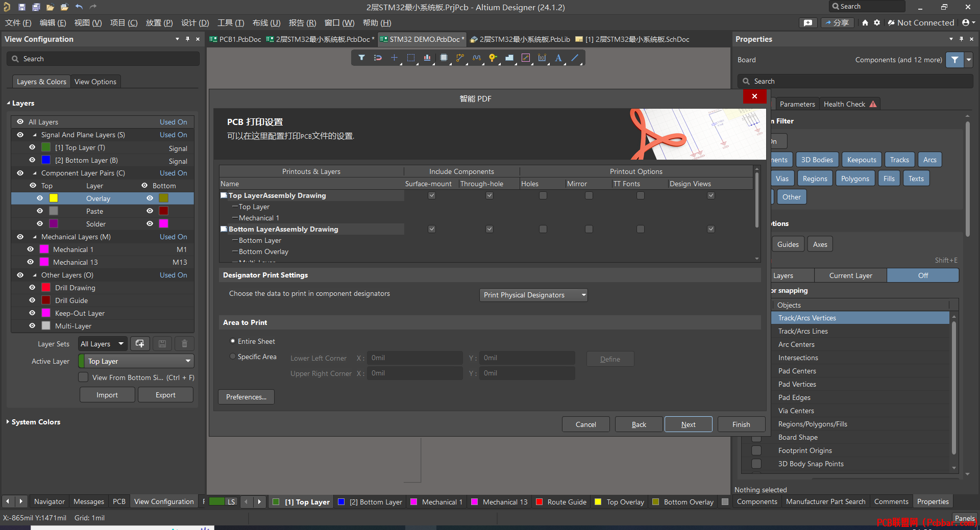Activate the interactive routing tool
The height and width of the screenshot is (530, 980).
[x=460, y=58]
